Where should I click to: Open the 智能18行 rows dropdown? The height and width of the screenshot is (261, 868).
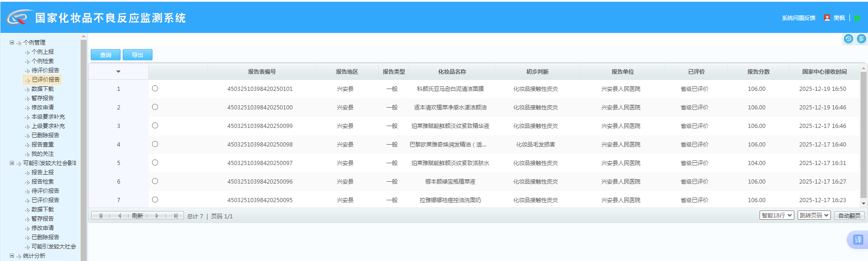[777, 216]
